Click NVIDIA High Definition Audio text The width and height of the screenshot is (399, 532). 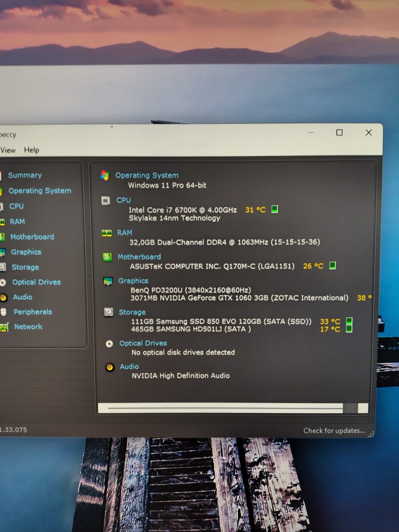(x=181, y=376)
